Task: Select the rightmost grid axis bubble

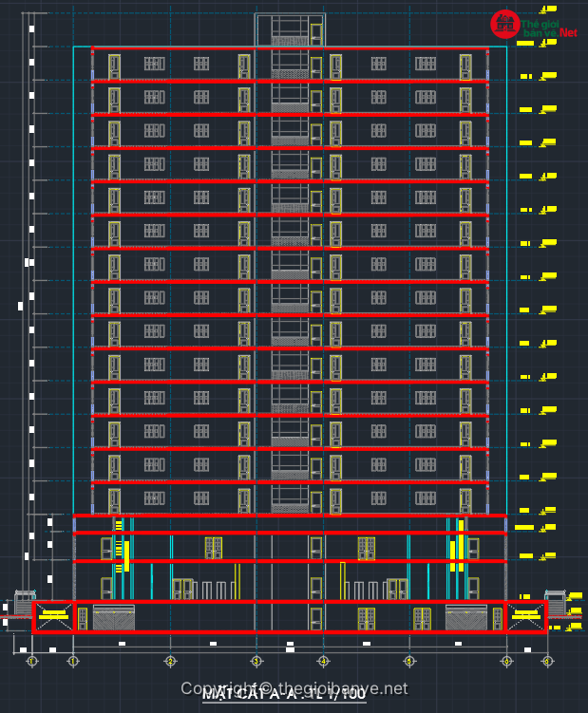Action: click(547, 661)
